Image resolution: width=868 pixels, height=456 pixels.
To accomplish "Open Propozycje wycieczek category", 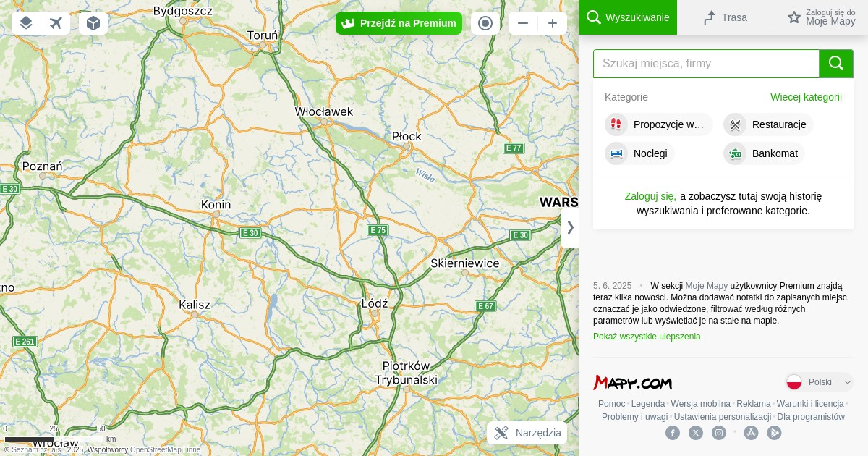I will pos(658,124).
